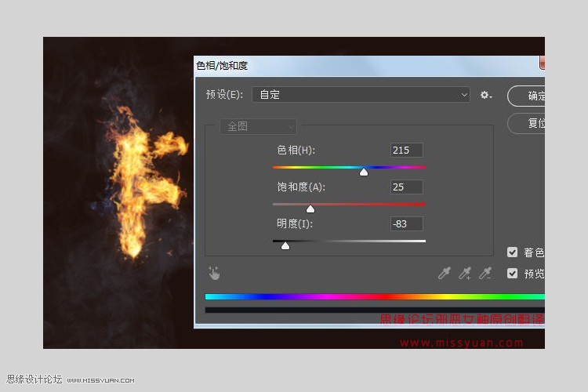Screen dimensions: 588x392
Task: Click the 色相(H): label
Action: pos(296,150)
